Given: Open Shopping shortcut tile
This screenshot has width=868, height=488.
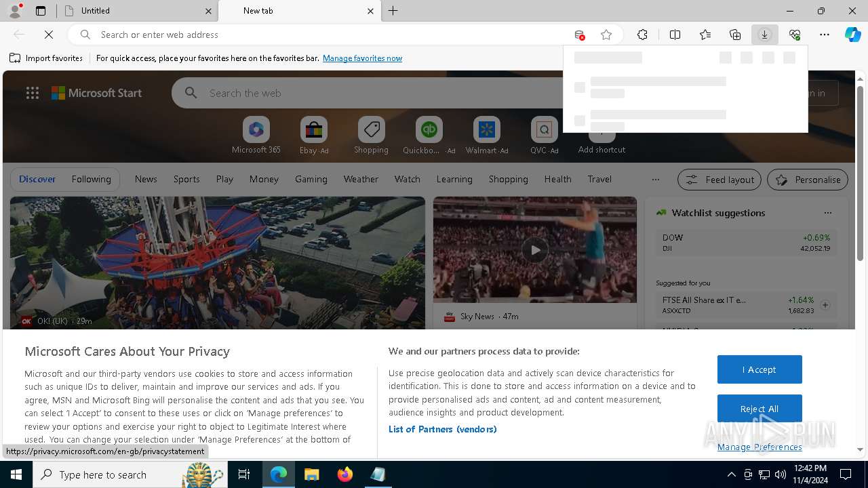Looking at the screenshot, I should [371, 136].
